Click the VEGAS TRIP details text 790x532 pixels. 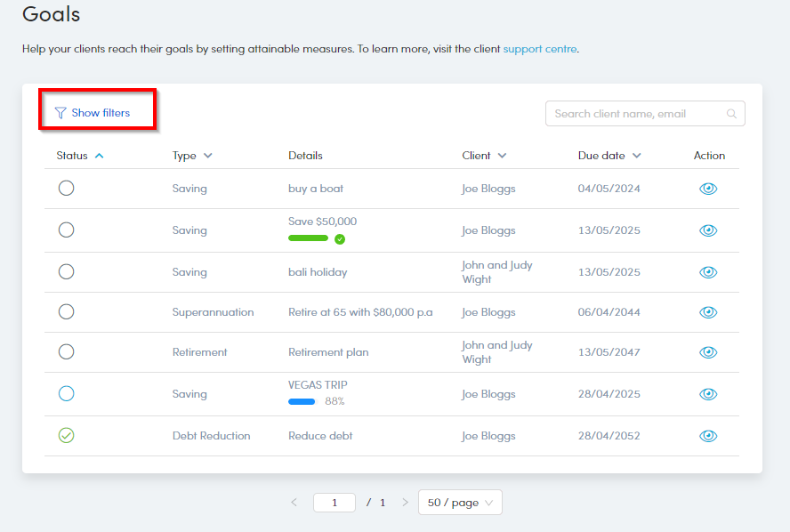pyautogui.click(x=318, y=385)
